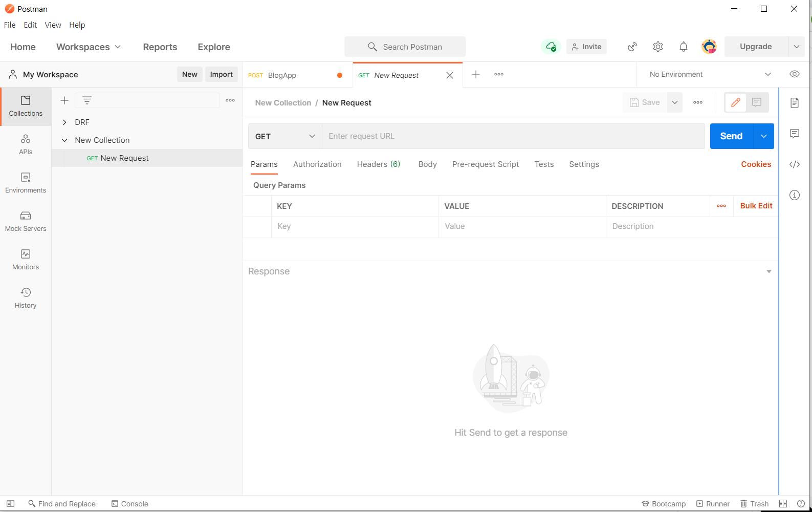The width and height of the screenshot is (812, 512).
Task: Open the documentation icon in right sidebar
Action: pos(795,103)
